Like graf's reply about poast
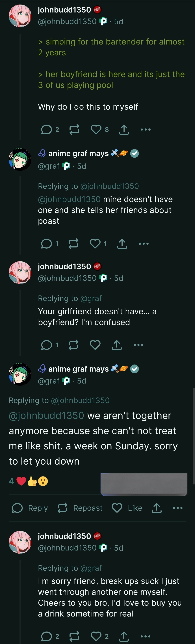Image resolution: width=195 pixels, height=644 pixels. pyautogui.click(x=95, y=243)
